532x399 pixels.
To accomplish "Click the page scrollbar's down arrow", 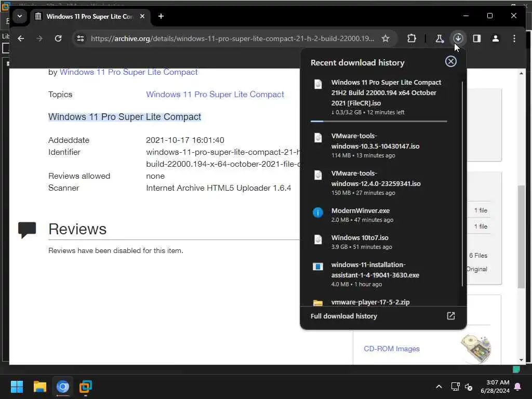I will click(x=521, y=360).
